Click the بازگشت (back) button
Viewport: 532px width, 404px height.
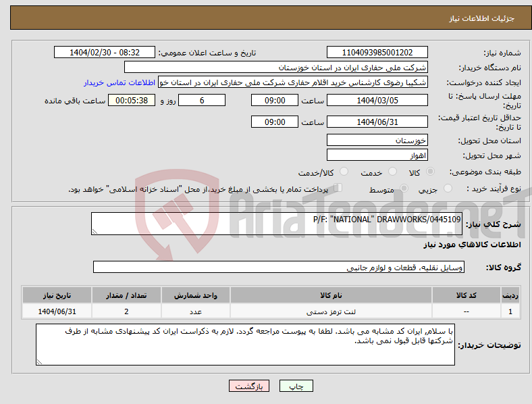tap(249, 386)
